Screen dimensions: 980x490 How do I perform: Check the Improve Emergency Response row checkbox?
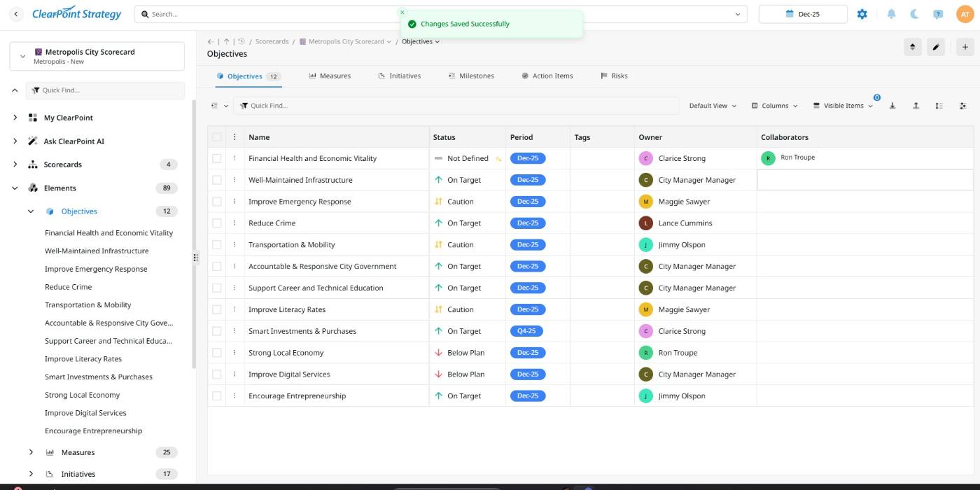[x=217, y=202]
